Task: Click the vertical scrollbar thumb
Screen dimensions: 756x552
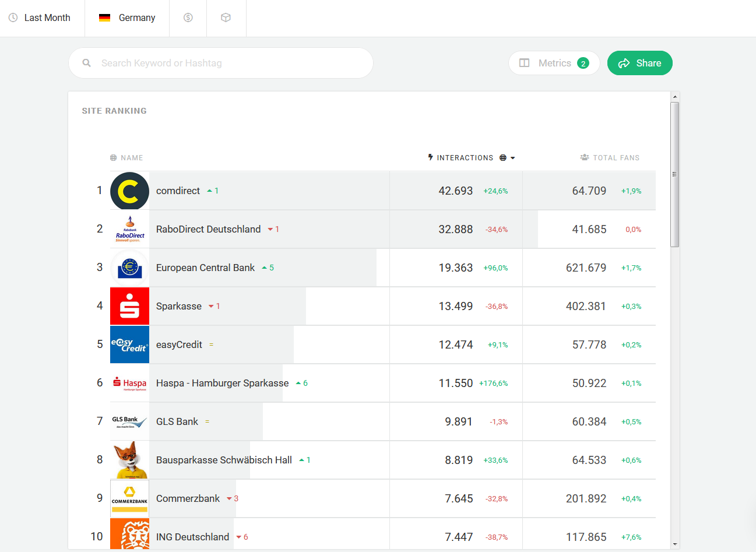Action: [675, 174]
